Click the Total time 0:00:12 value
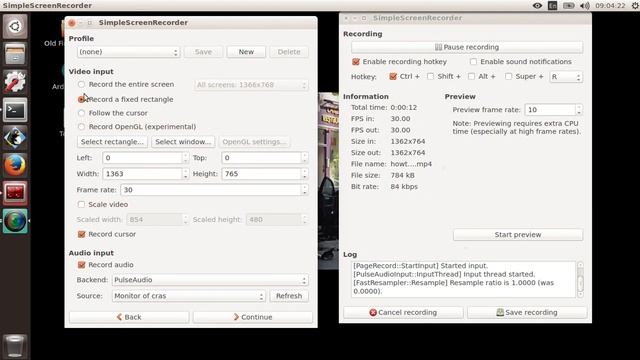Viewport: 640px width, 360px height. [x=404, y=108]
